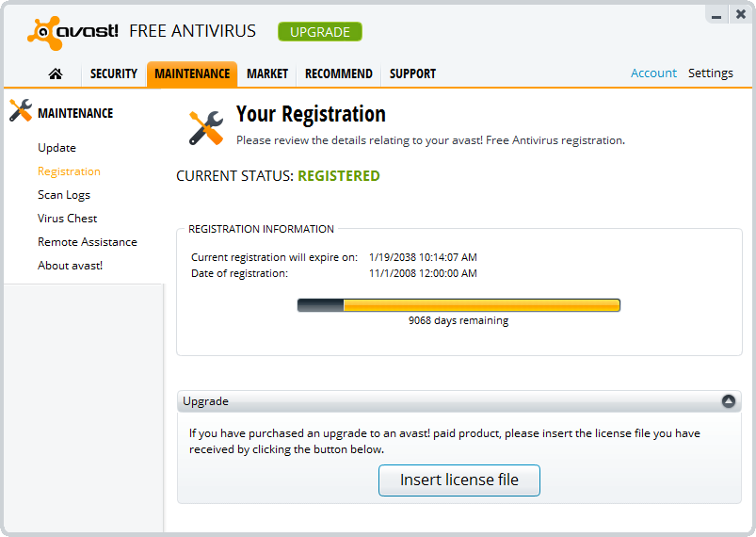Click the 'Date of registration:' label

239,273
